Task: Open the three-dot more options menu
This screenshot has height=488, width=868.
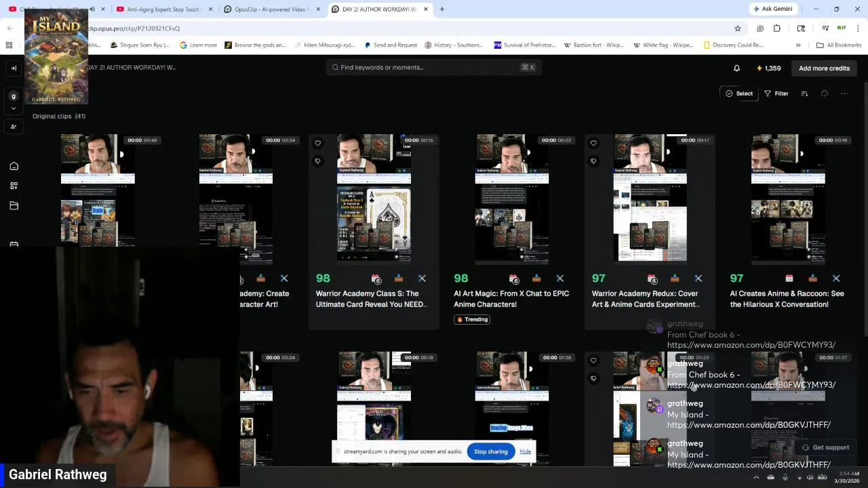Action: click(x=844, y=94)
